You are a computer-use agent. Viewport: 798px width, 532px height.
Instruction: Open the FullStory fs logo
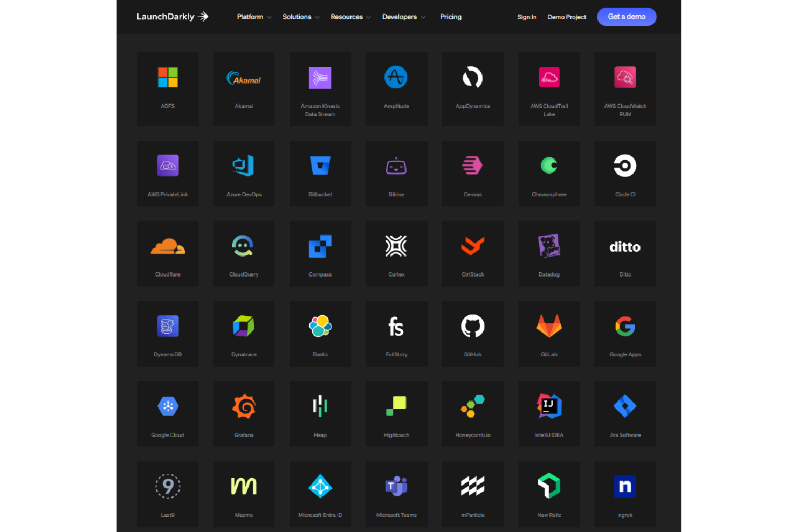click(396, 327)
